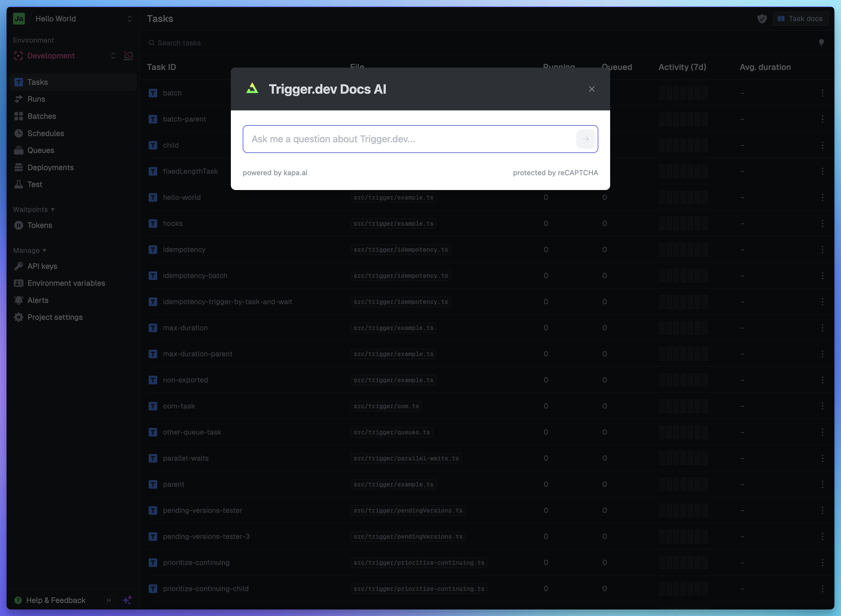Click the pending-versions-tester-3 task
This screenshot has width=841, height=616.
tap(206, 537)
